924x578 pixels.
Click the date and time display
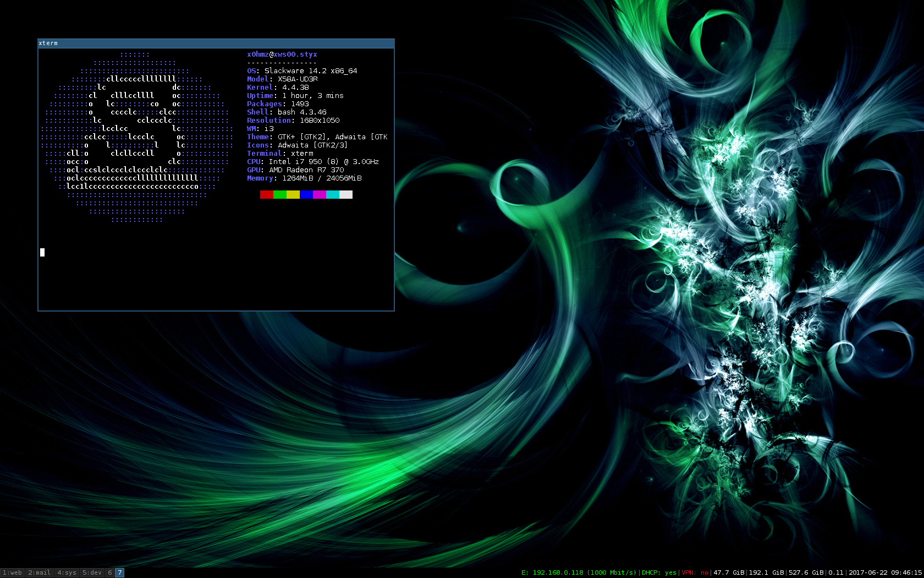coord(885,572)
